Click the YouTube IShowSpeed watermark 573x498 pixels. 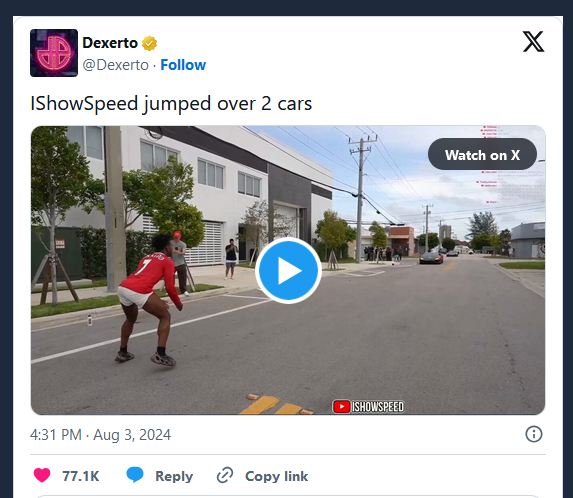tap(368, 407)
